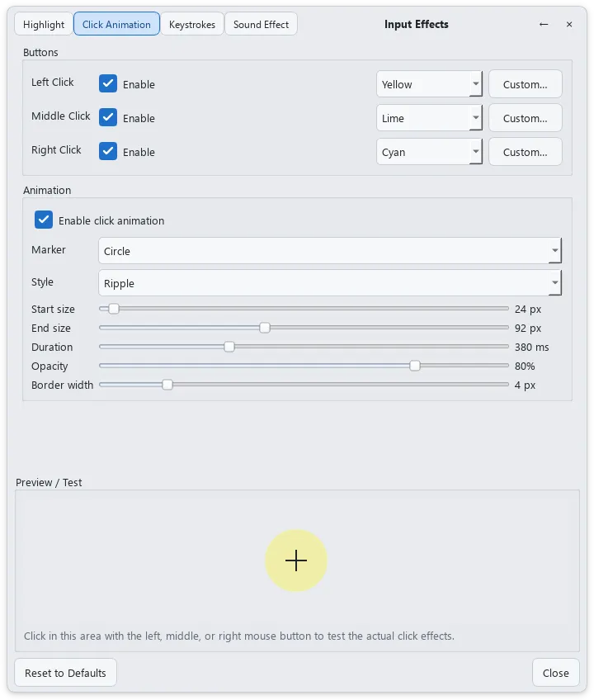Select the Click Animation tab

tap(116, 24)
